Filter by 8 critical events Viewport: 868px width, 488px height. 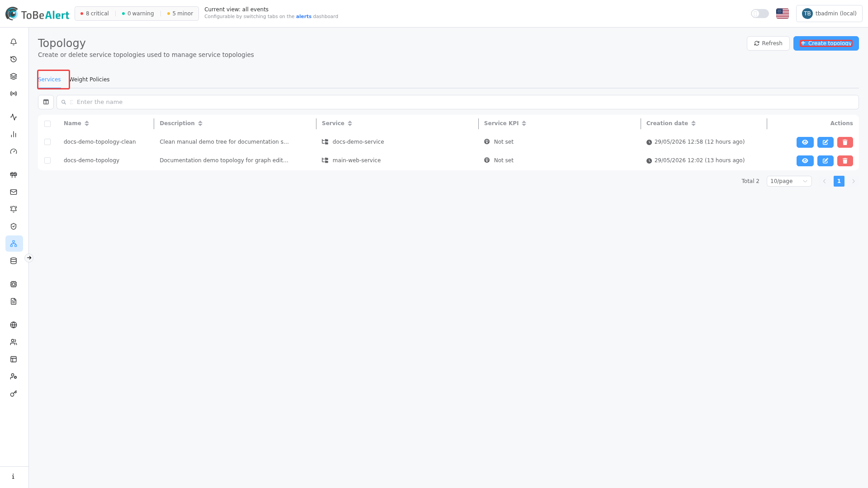pos(94,14)
